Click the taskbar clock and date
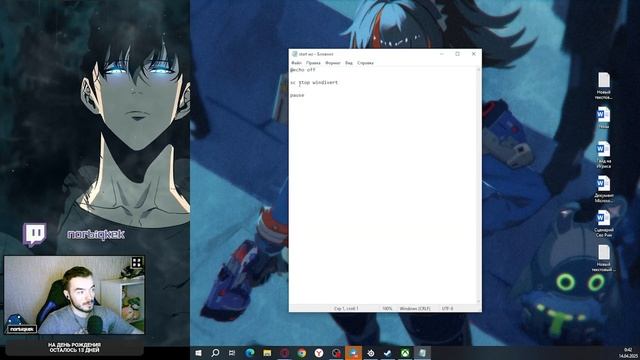This screenshot has height=360, width=640. point(628,353)
